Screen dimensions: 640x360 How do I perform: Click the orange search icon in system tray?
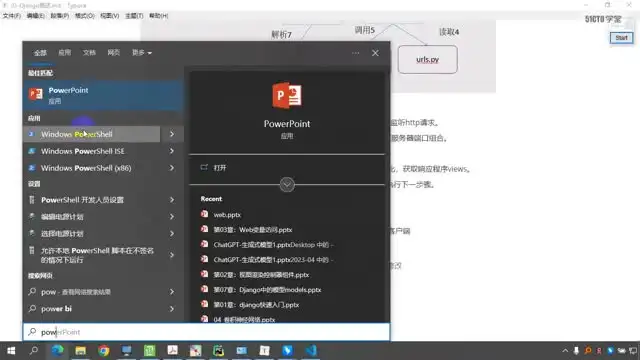pos(588,351)
